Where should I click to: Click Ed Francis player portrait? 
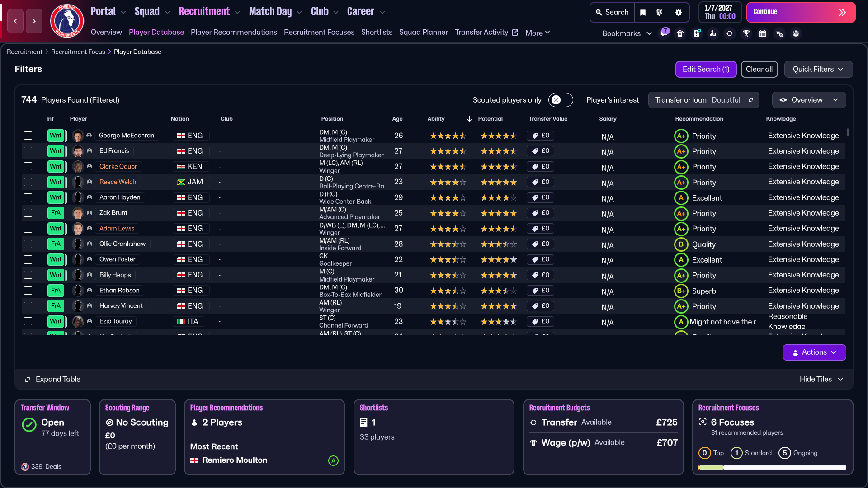coord(78,151)
